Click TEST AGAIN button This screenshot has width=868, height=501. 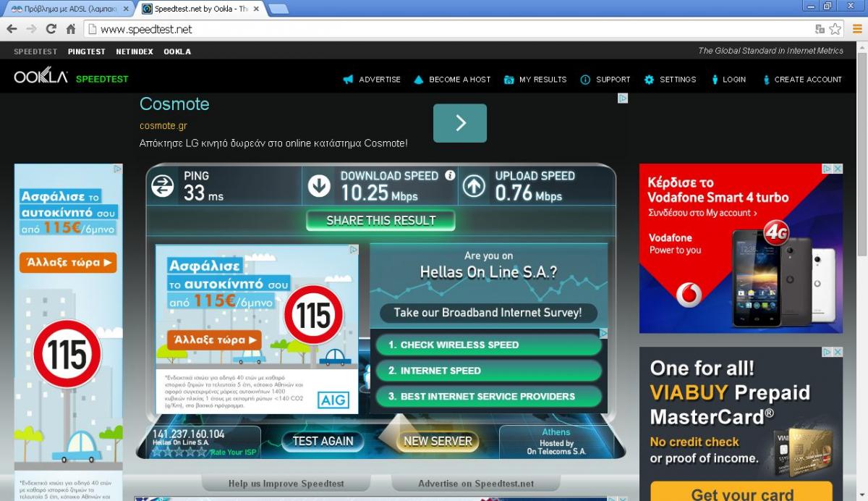pos(323,441)
